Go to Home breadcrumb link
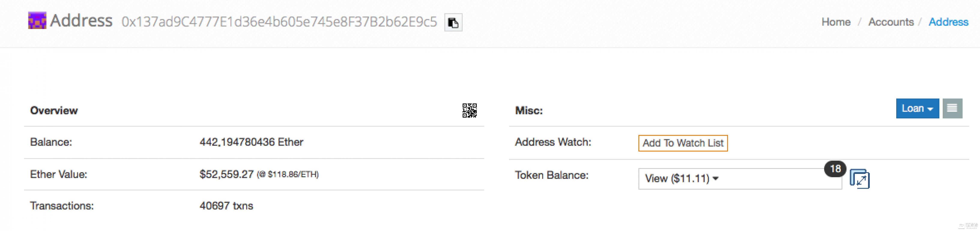The height and width of the screenshot is (231, 980). (x=836, y=22)
